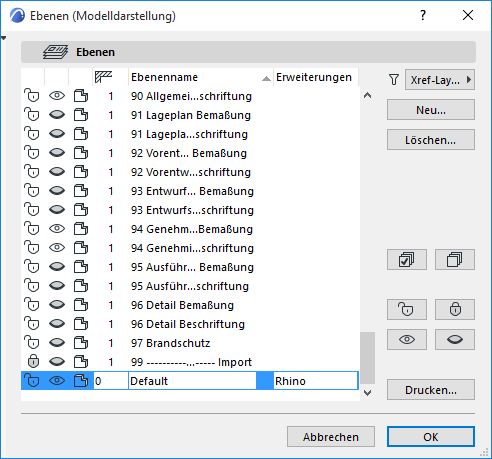The height and width of the screenshot is (459, 492).
Task: Click the show selected layers eye button
Action: coord(407,340)
